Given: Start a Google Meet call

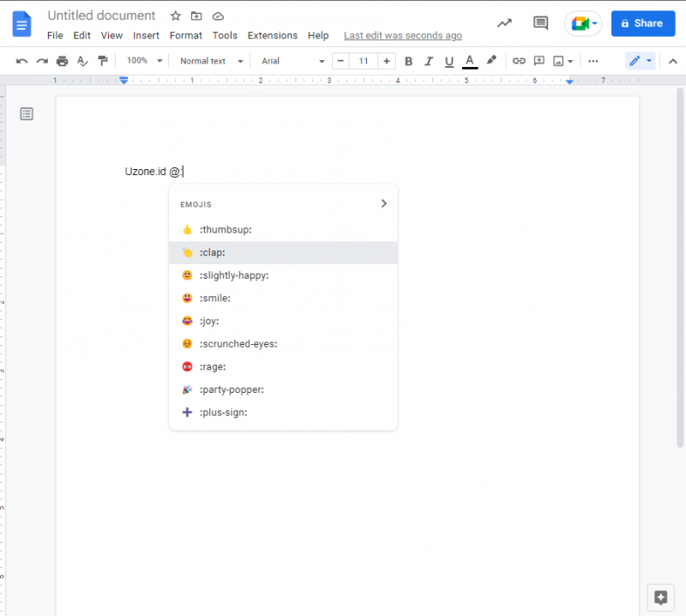Looking at the screenshot, I should click(583, 23).
